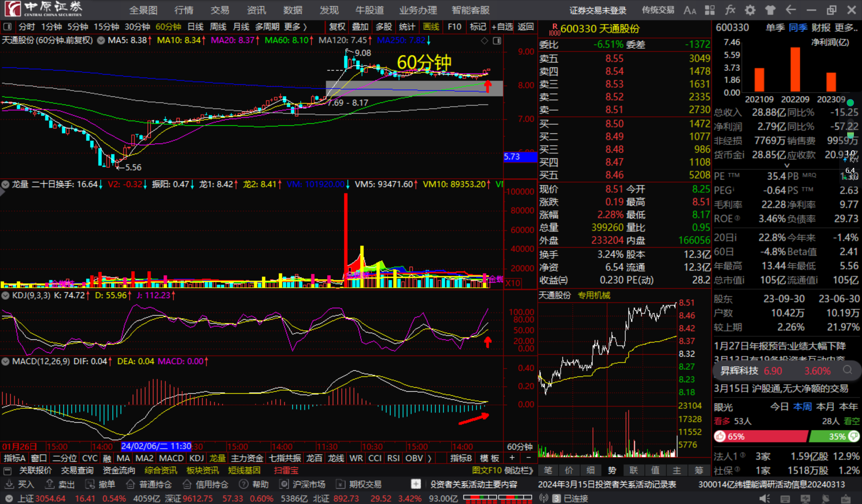Expand the down chevron below 货币金

(787, 166)
